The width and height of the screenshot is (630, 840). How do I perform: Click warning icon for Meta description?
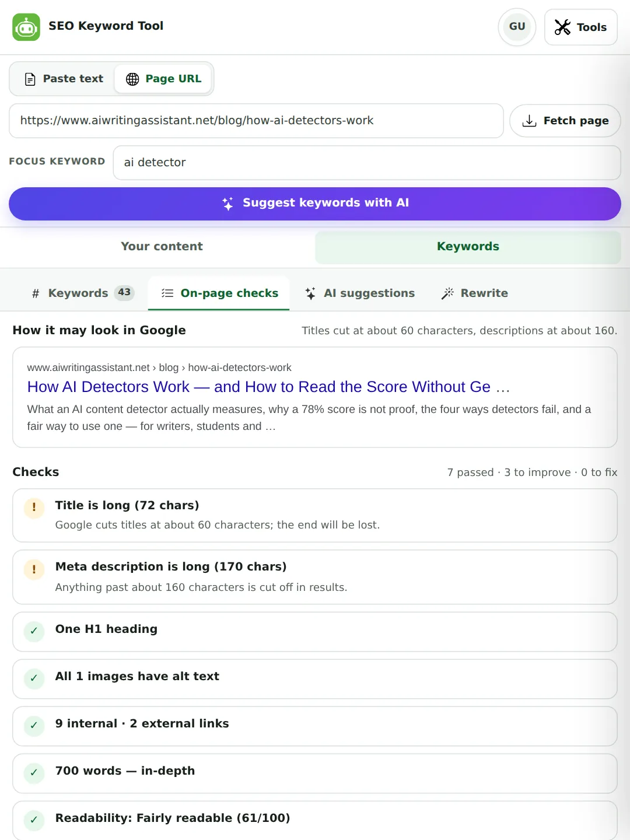coord(34,569)
